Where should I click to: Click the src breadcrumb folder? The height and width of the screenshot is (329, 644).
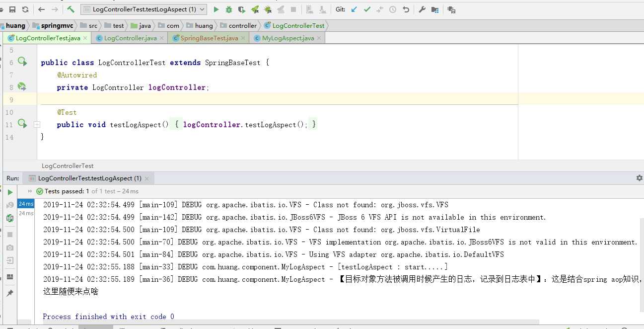(88, 25)
